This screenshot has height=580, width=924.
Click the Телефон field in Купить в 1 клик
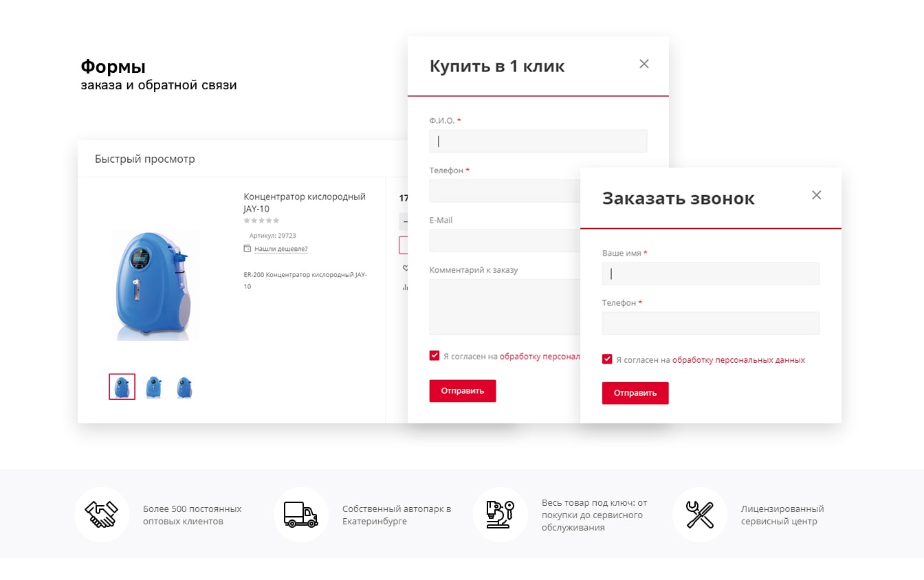pyautogui.click(x=505, y=191)
